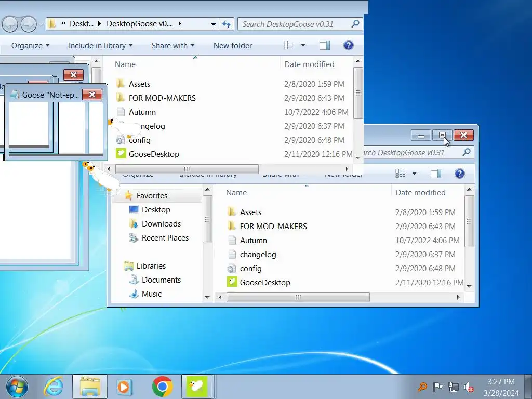Select the Desktop Goose taskbar icon

[196, 387]
